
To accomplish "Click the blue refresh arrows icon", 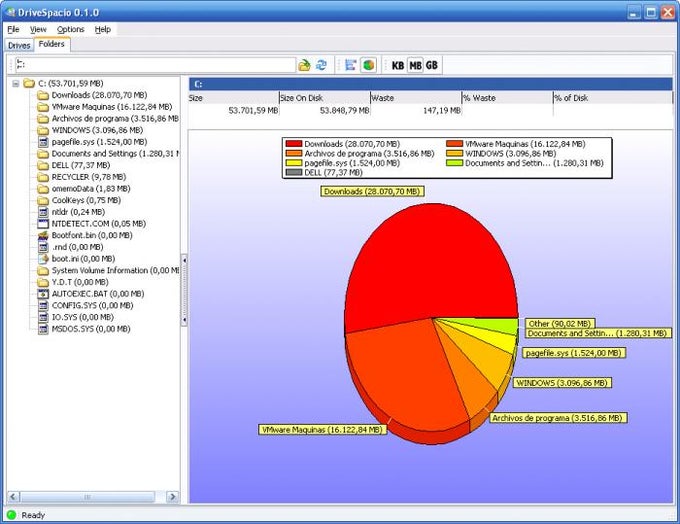I will coord(321,65).
